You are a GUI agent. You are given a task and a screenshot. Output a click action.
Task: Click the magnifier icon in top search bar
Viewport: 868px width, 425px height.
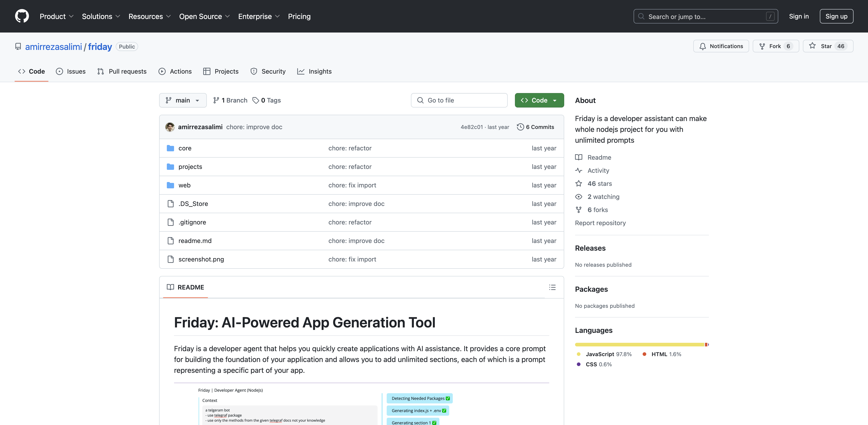point(641,16)
